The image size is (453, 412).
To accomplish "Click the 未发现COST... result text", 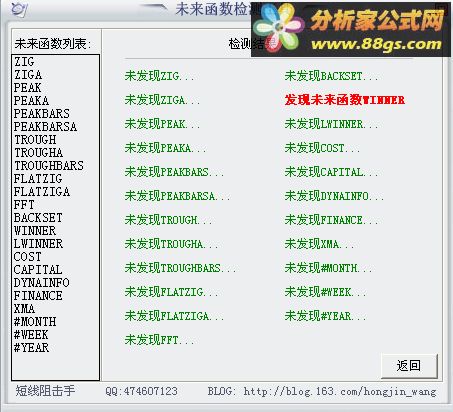I will click(x=323, y=148).
